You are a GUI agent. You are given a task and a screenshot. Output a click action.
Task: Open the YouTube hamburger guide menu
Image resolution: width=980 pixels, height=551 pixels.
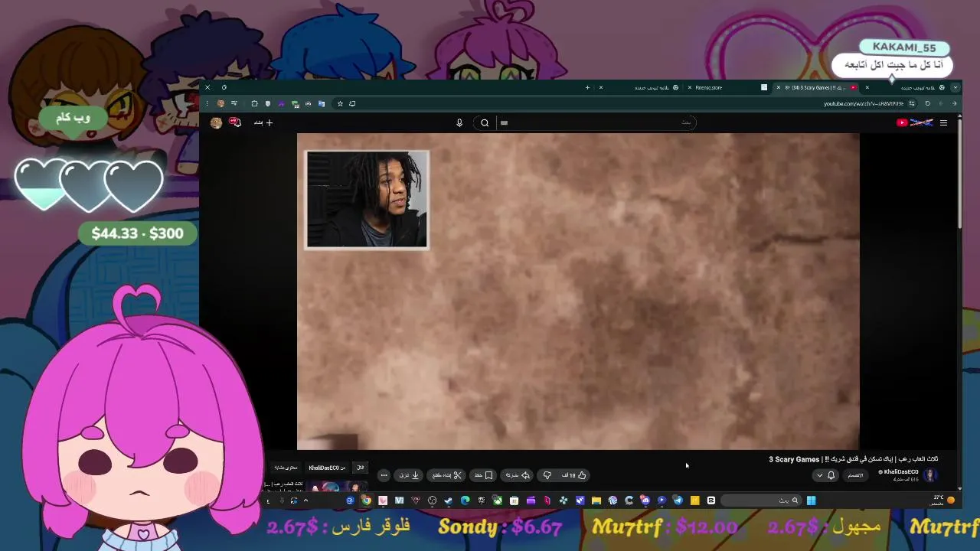[943, 122]
